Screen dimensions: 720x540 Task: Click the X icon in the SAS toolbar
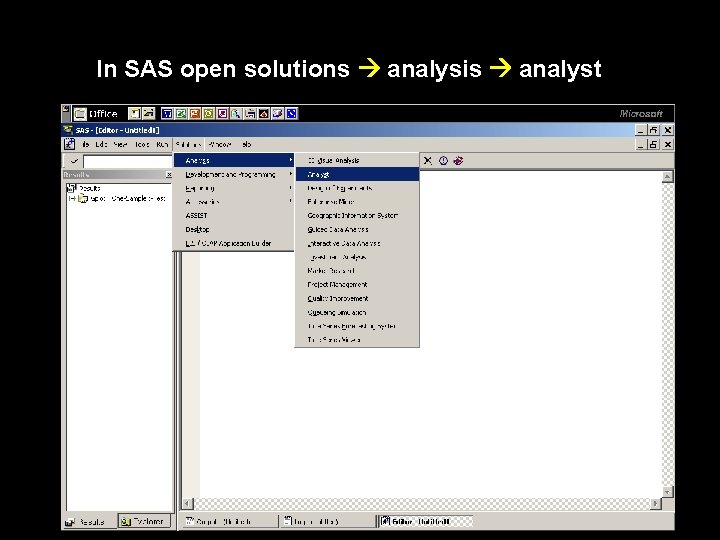(428, 160)
